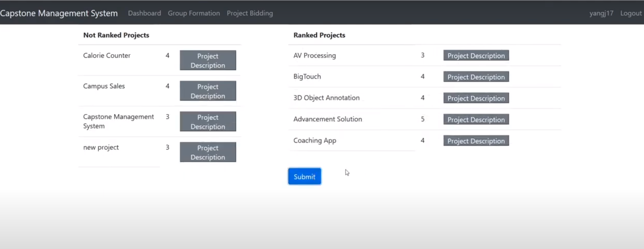The width and height of the screenshot is (644, 249).
Task: Click the value 3 beside new project
Action: tap(168, 147)
